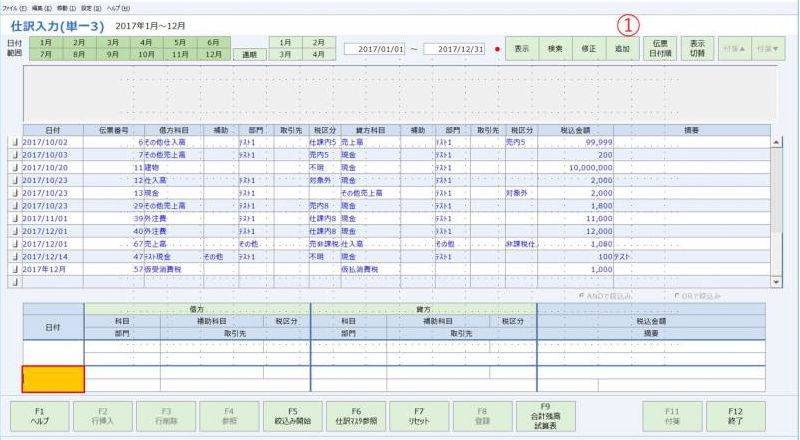
Task: Click the journal list scroll up arrow
Action: 777,142
